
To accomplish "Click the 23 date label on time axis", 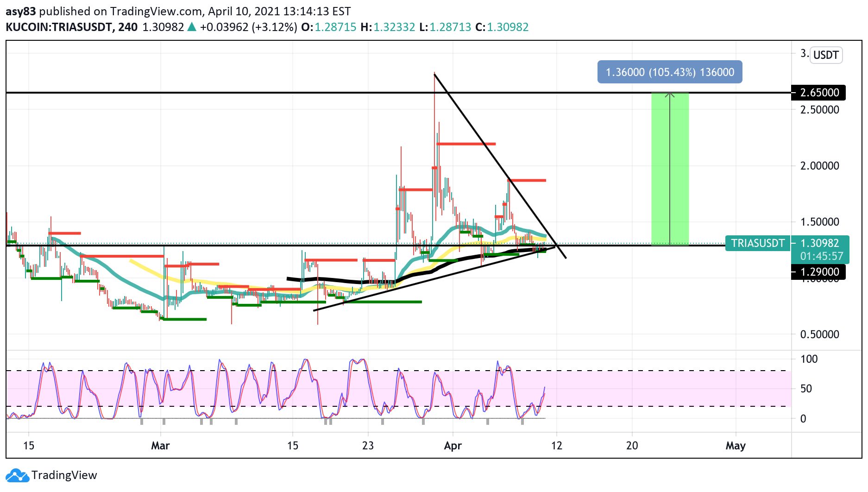I will pos(368,446).
